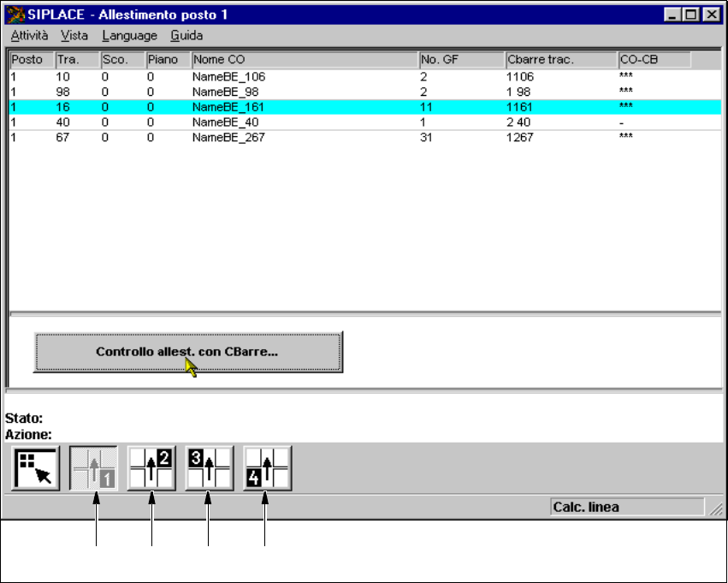
Task: Click barcode value 1267 cell
Action: click(x=519, y=138)
